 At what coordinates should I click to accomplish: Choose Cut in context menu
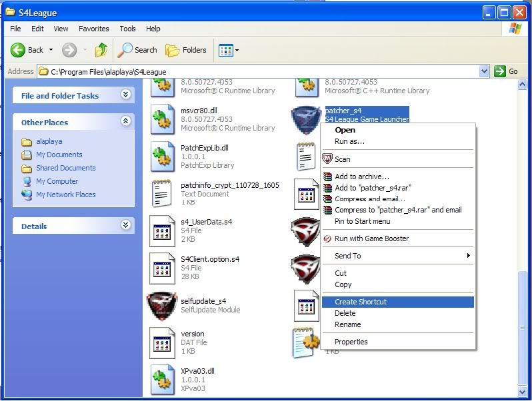pyautogui.click(x=397, y=273)
